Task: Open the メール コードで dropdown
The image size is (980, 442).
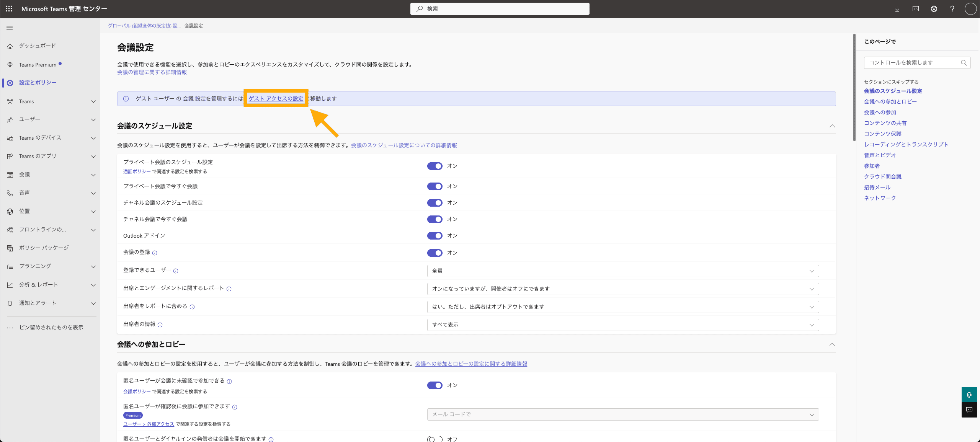Action: pyautogui.click(x=623, y=414)
